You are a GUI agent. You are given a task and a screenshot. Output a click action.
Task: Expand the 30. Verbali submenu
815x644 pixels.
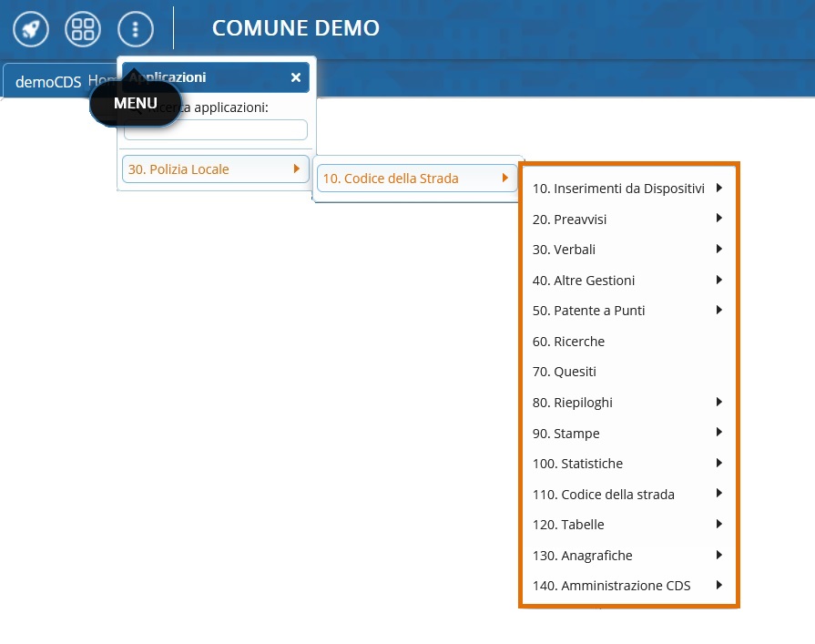[x=565, y=250]
